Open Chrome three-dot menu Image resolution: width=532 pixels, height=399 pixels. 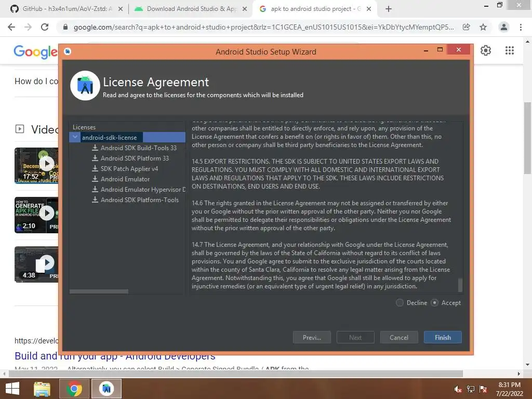coord(521,27)
